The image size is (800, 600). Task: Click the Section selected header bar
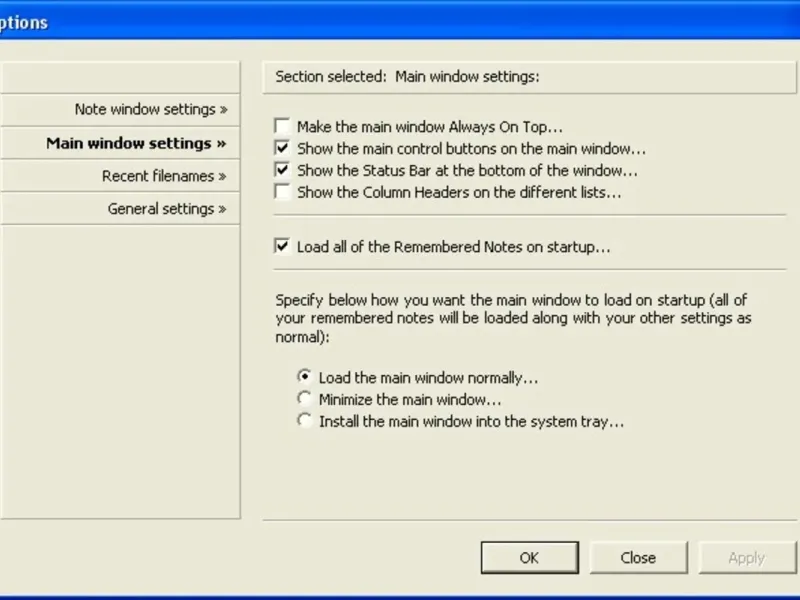523,76
